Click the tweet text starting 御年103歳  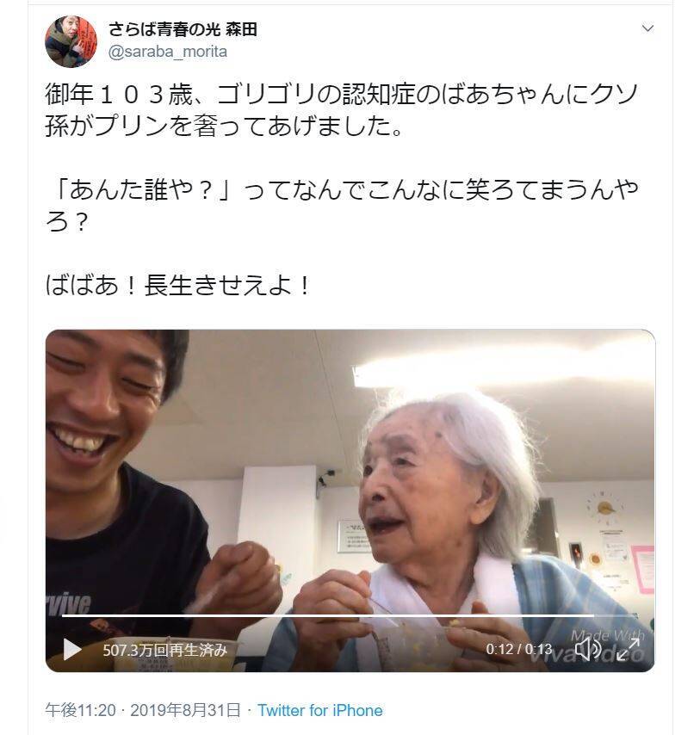point(342,110)
